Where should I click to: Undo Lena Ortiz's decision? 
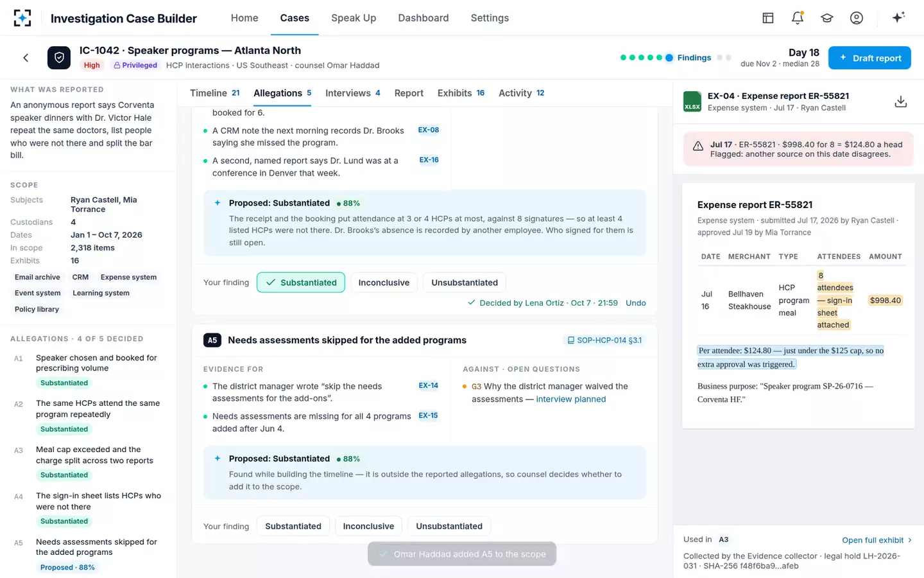coord(636,303)
